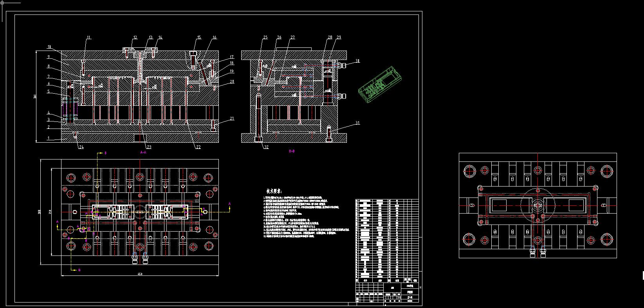This screenshot has height=308, width=644.
Task: Select part callout number 6
Action: 49,83
